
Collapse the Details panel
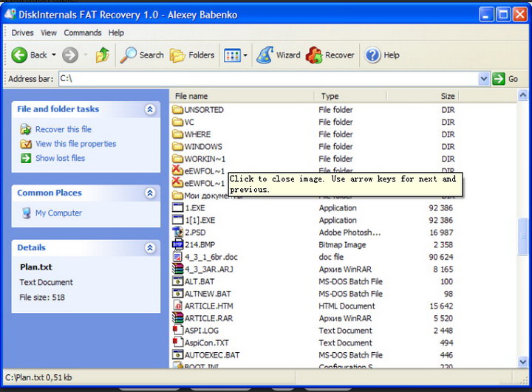click(x=150, y=248)
